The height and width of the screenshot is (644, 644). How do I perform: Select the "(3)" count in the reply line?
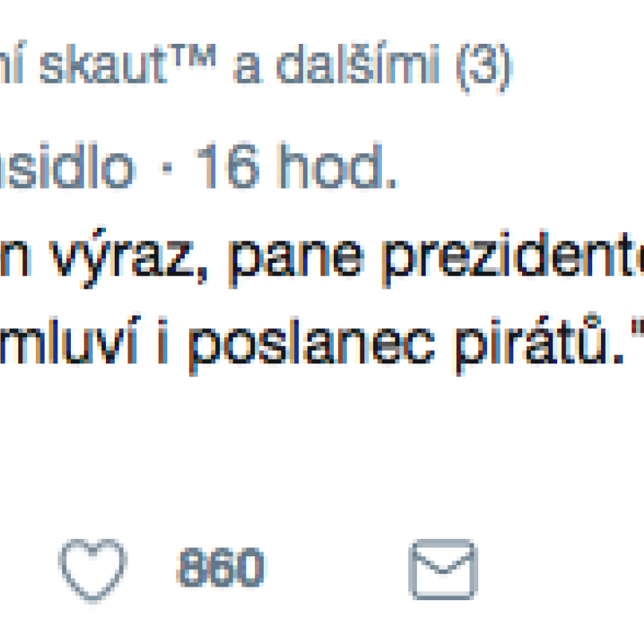click(484, 67)
